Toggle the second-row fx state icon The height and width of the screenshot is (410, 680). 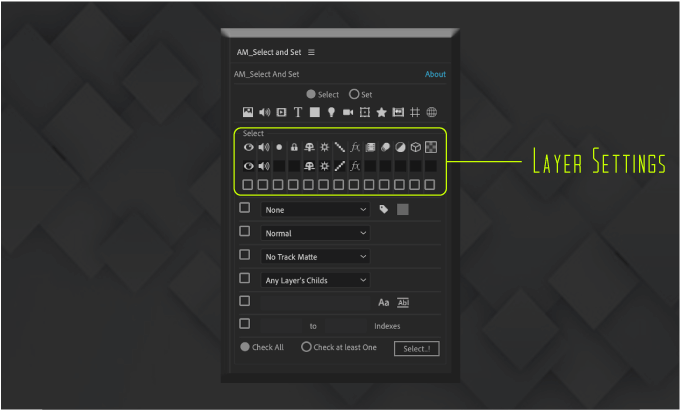coord(355,166)
